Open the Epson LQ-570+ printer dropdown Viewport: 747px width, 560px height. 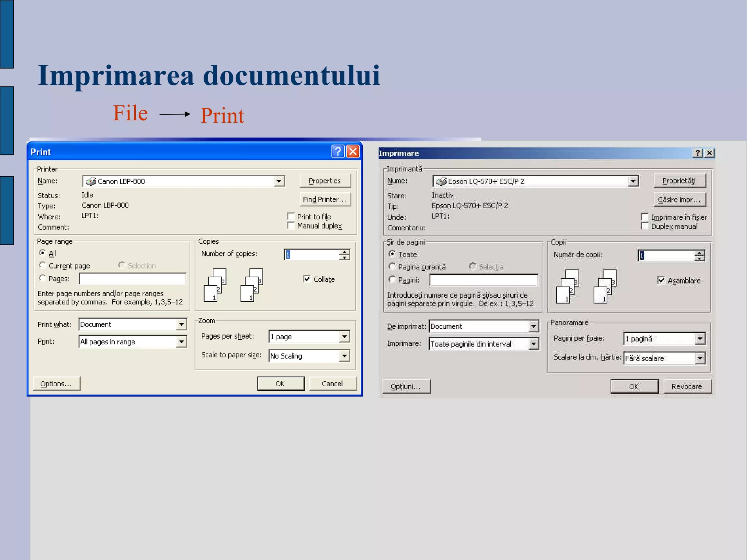(633, 181)
